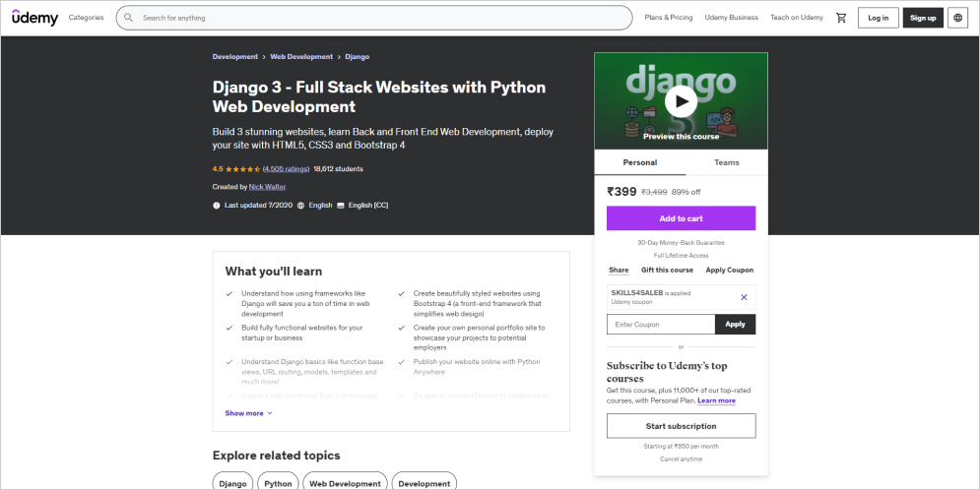Click the search magnifier icon
The height and width of the screenshot is (490, 980).
click(129, 18)
